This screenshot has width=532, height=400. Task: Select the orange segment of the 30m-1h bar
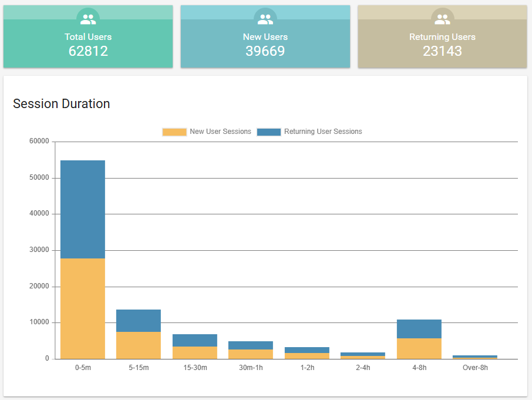pos(251,354)
